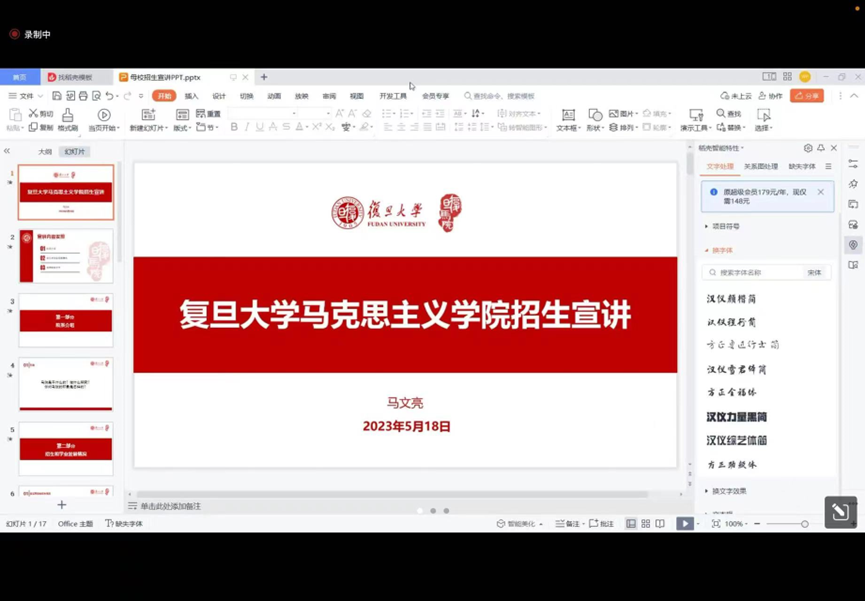
Task: Switch to the 关系图处理 panel tab
Action: pos(760,167)
